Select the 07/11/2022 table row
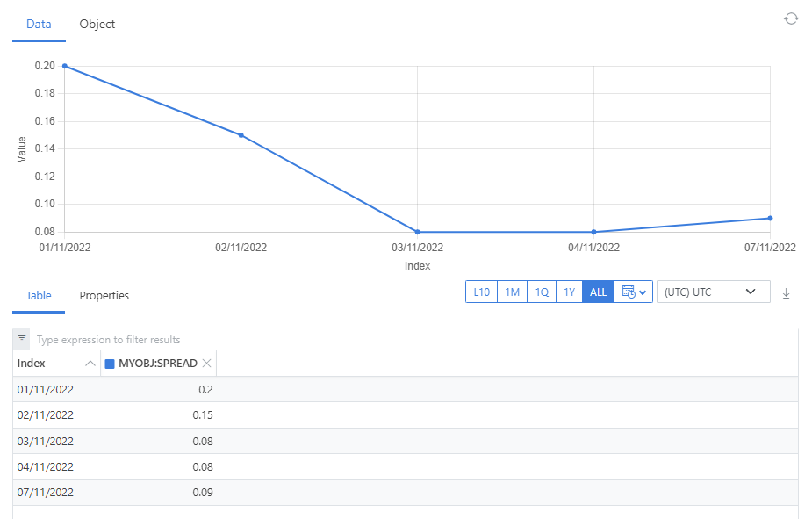This screenshot has width=812, height=519. 114,493
